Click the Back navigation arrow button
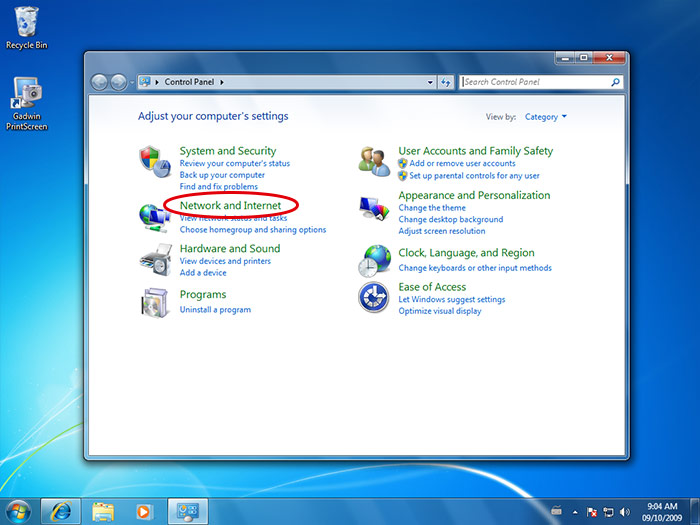This screenshot has width=700, height=525. pos(99,82)
